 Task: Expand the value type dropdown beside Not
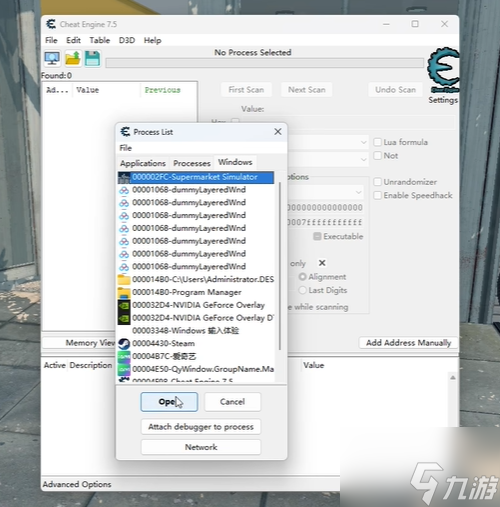tap(328, 159)
